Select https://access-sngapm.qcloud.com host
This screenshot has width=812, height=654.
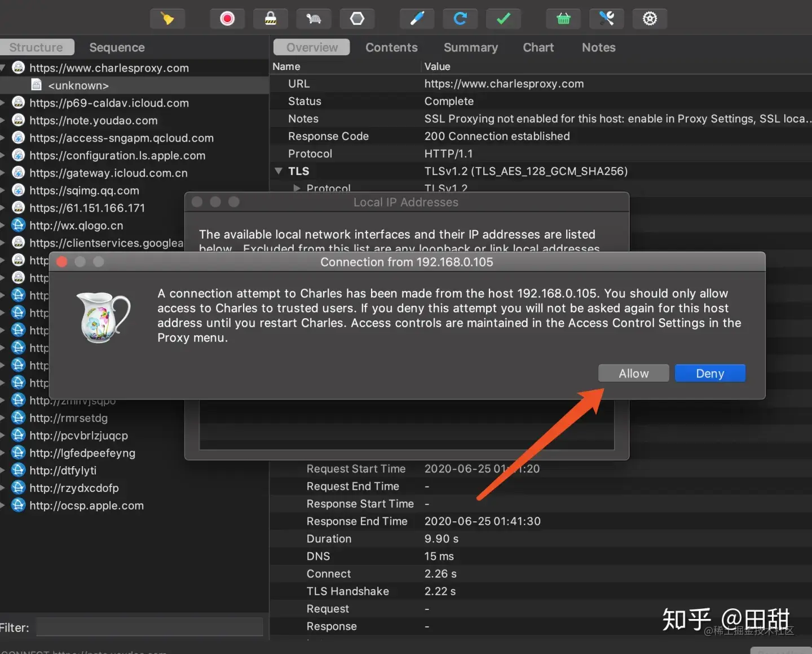click(121, 138)
